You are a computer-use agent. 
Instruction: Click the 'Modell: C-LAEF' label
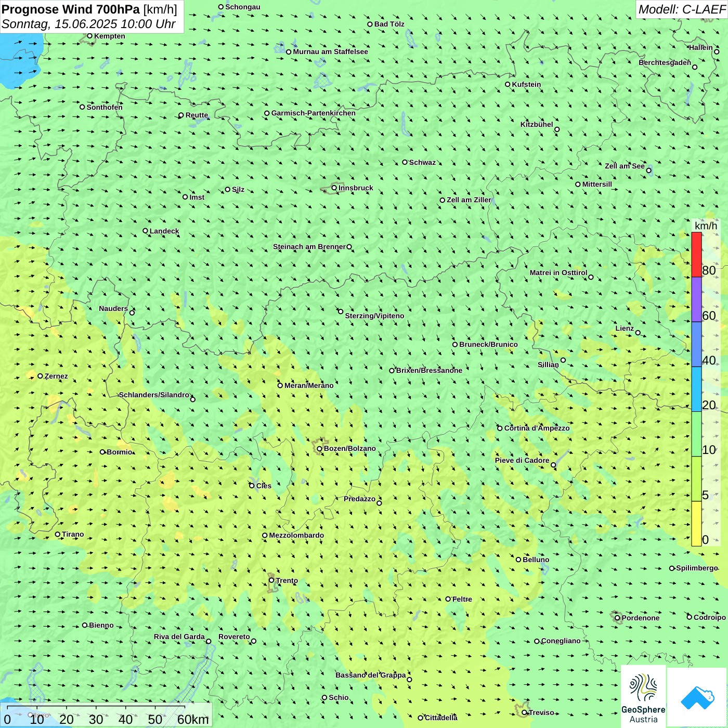click(x=682, y=9)
